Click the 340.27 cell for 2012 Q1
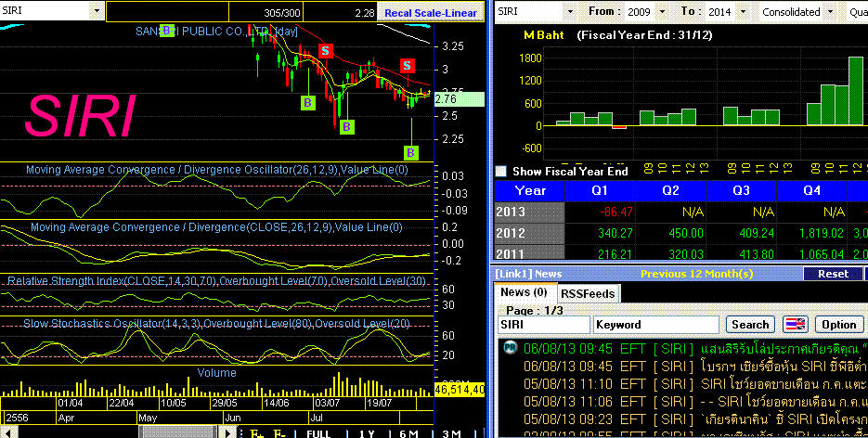The image size is (868, 438). [x=600, y=233]
